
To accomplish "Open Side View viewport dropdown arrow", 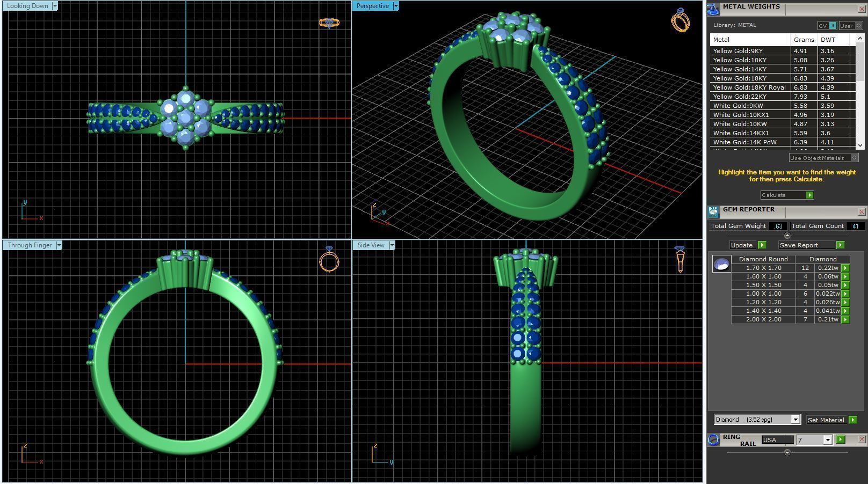I will [x=392, y=245].
